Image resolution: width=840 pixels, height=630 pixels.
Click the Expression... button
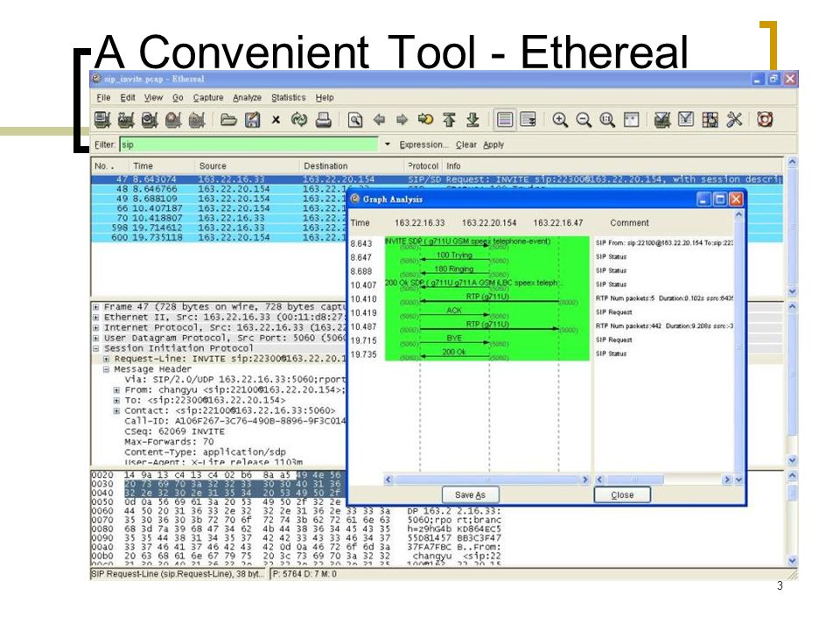423,144
